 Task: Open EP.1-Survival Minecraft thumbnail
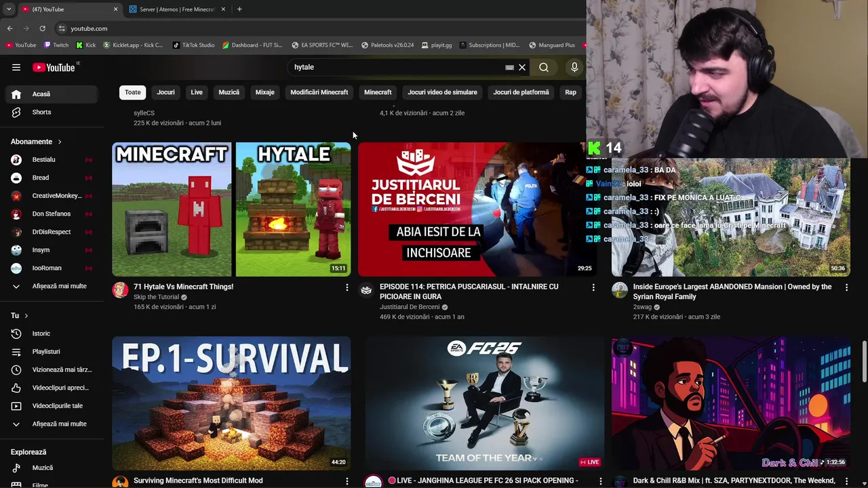(x=231, y=403)
